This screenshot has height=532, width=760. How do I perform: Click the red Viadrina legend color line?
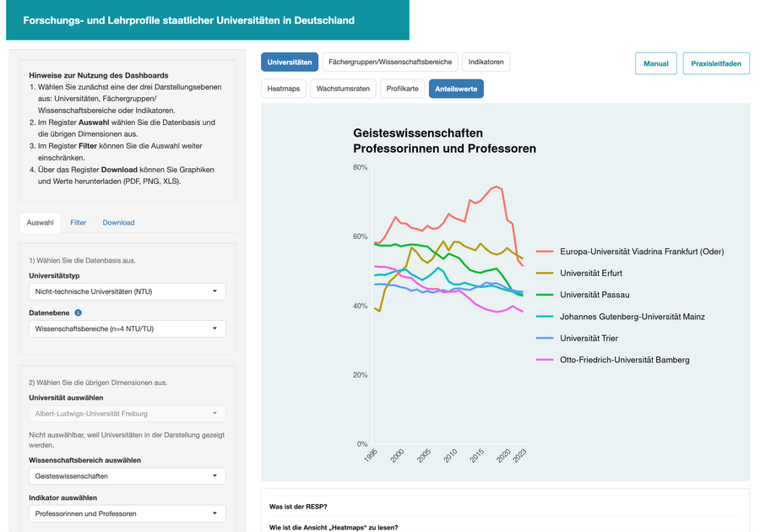pyautogui.click(x=545, y=252)
